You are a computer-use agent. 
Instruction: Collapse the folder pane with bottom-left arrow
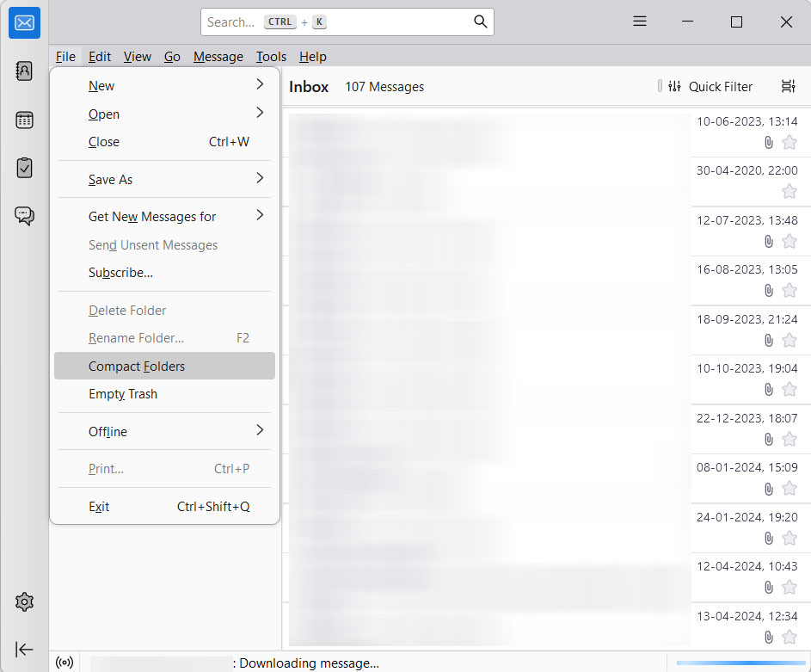[24, 650]
